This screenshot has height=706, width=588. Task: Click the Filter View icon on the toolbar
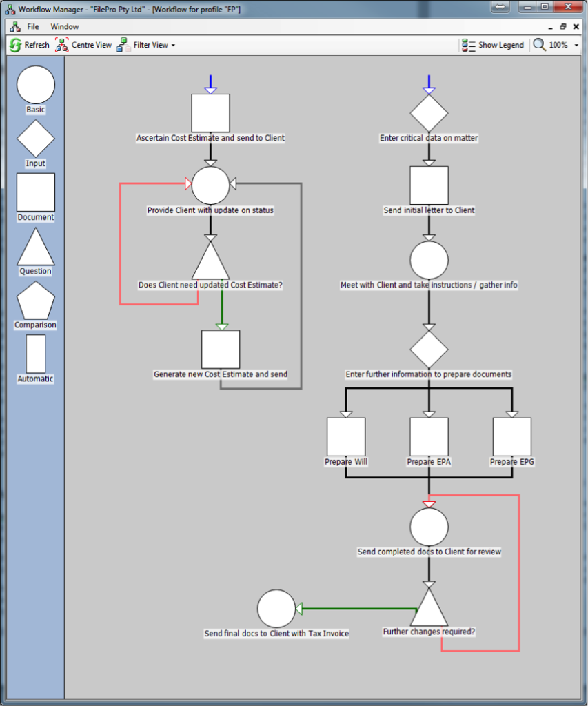click(122, 44)
